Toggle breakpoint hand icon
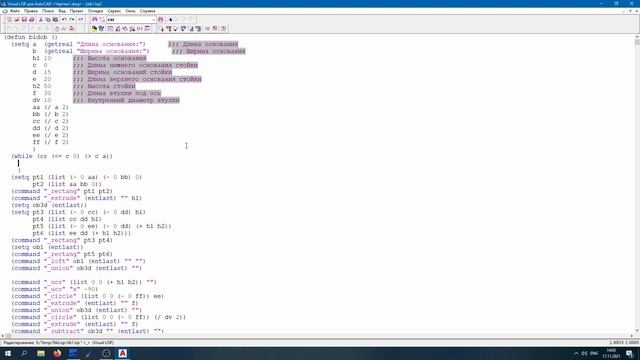 pyautogui.click(x=57, y=29)
